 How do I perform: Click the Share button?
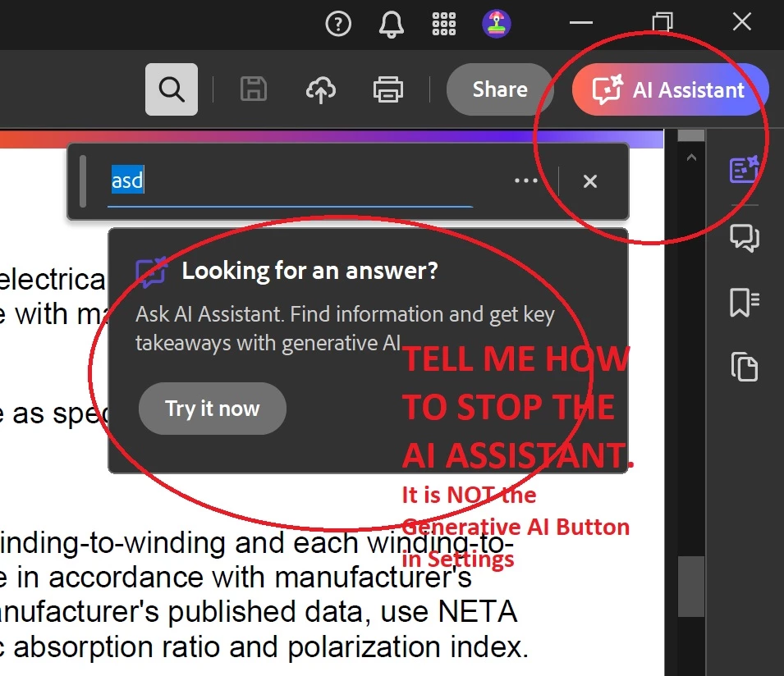tap(499, 89)
